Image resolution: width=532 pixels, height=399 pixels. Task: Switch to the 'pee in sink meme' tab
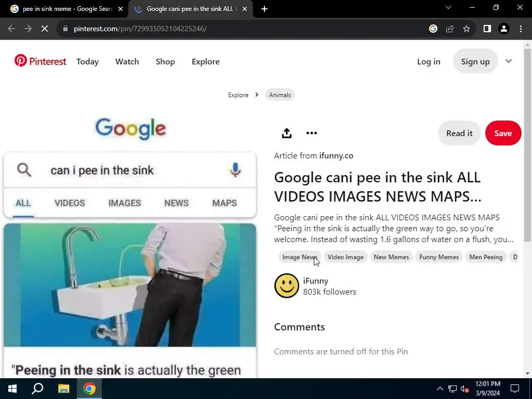tap(66, 9)
